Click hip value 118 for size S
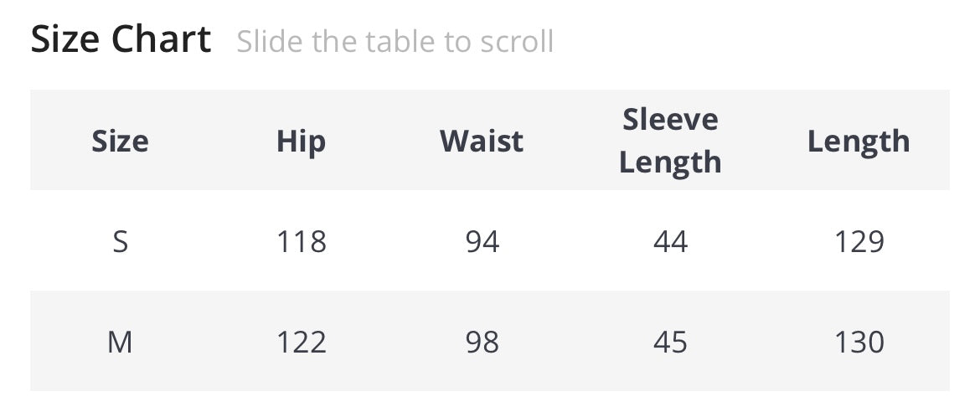Image resolution: width=980 pixels, height=407 pixels. point(301,242)
